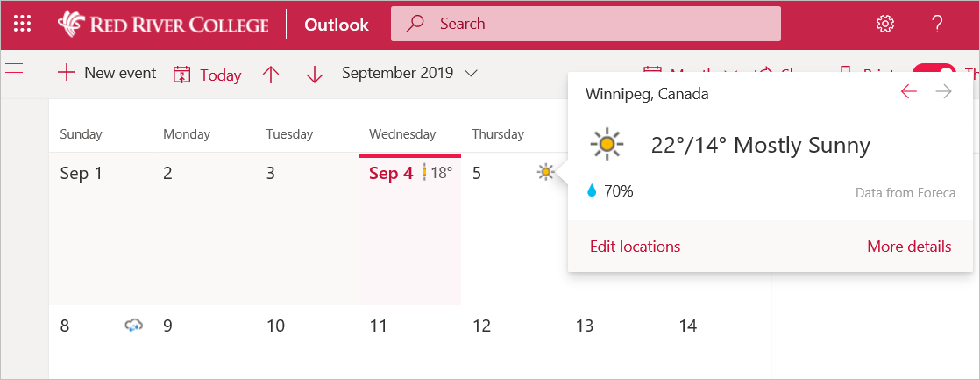Click the rain icon on September 8
980x380 pixels.
pyautogui.click(x=133, y=326)
